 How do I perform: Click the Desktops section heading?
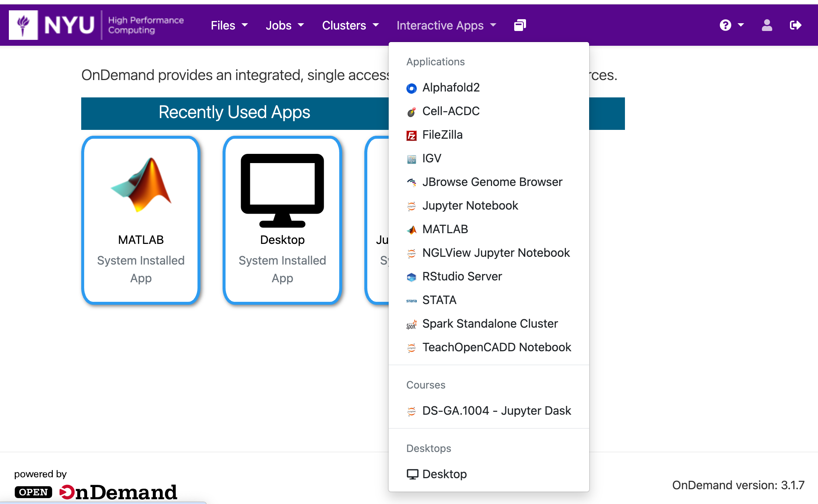pyautogui.click(x=429, y=448)
